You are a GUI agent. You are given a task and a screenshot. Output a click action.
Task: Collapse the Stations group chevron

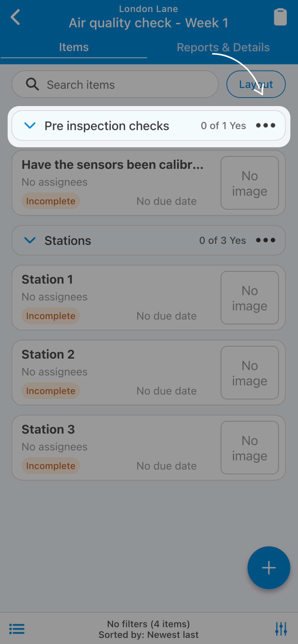tap(30, 240)
